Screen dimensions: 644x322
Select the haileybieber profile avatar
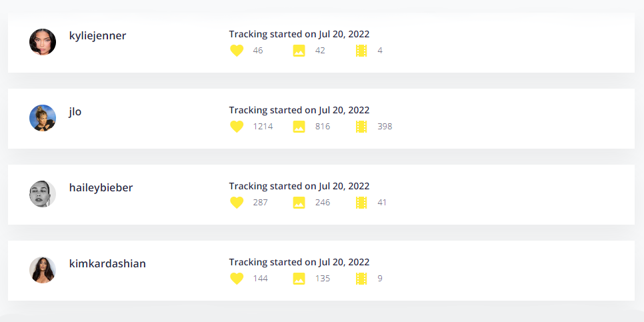43,194
